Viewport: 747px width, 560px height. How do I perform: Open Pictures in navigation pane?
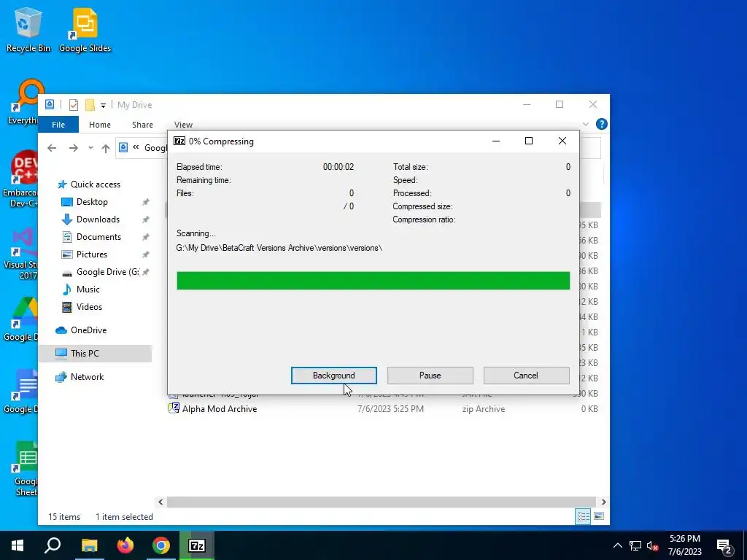[91, 254]
